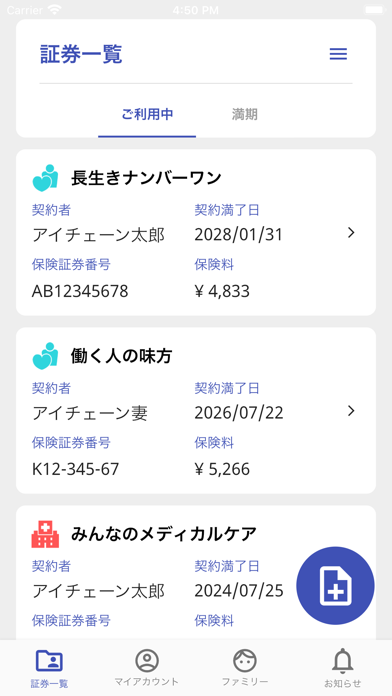Open マイアカウント profile icon
392x696 pixels.
[147, 660]
